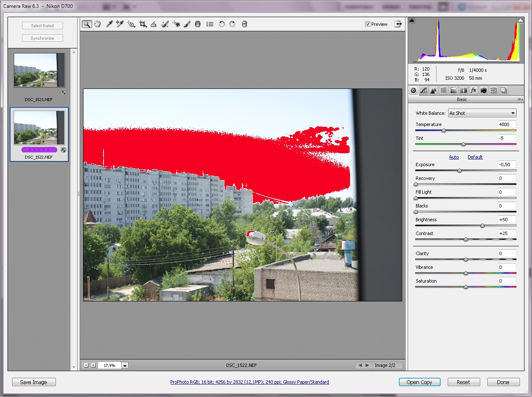Open the Basic panel flyout menu
This screenshot has height=397, width=532.
point(519,99)
